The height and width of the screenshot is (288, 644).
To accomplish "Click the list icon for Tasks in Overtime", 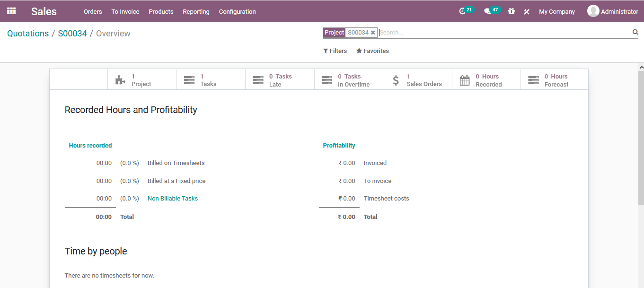I will (x=327, y=80).
